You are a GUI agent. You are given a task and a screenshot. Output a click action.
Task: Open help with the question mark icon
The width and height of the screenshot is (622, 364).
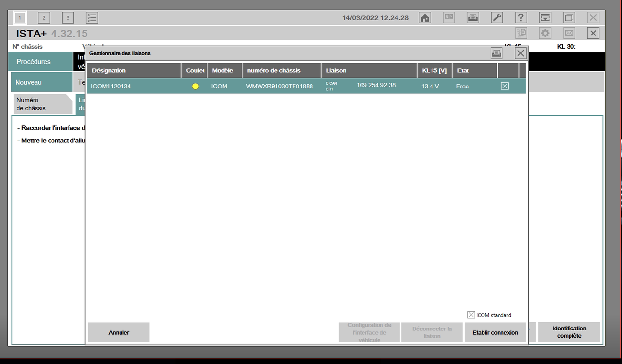[x=521, y=17]
